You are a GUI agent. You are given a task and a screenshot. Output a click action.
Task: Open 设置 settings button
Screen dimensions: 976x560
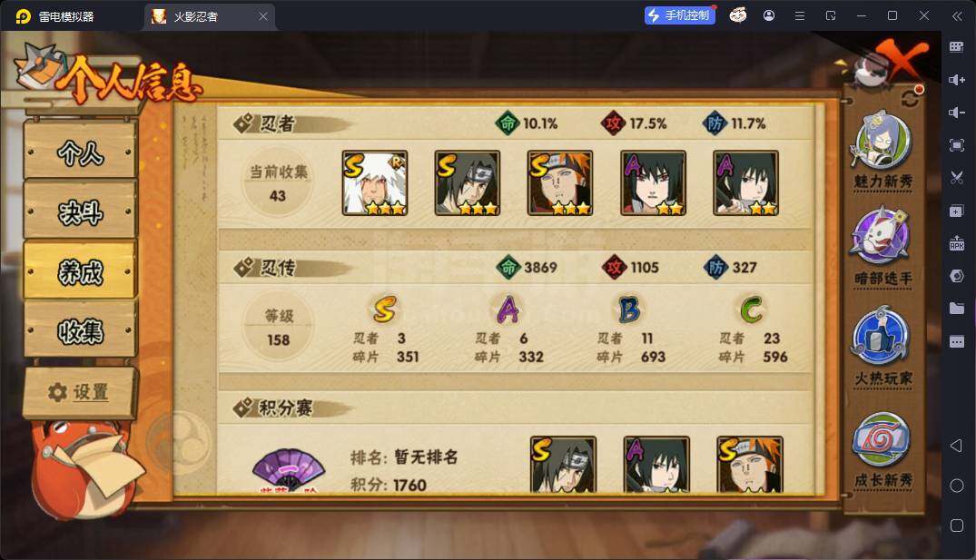pyautogui.click(x=80, y=392)
